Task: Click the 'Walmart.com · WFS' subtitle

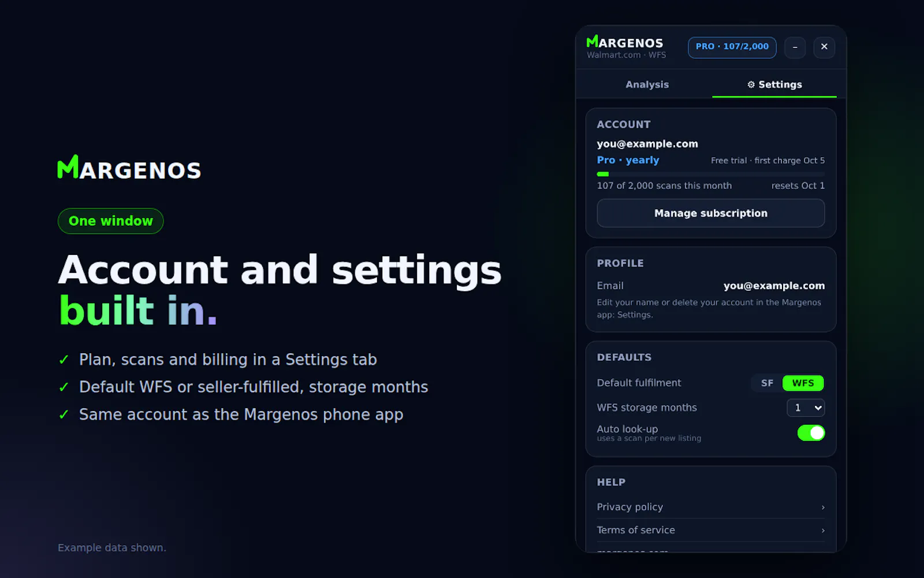Action: coord(626,55)
